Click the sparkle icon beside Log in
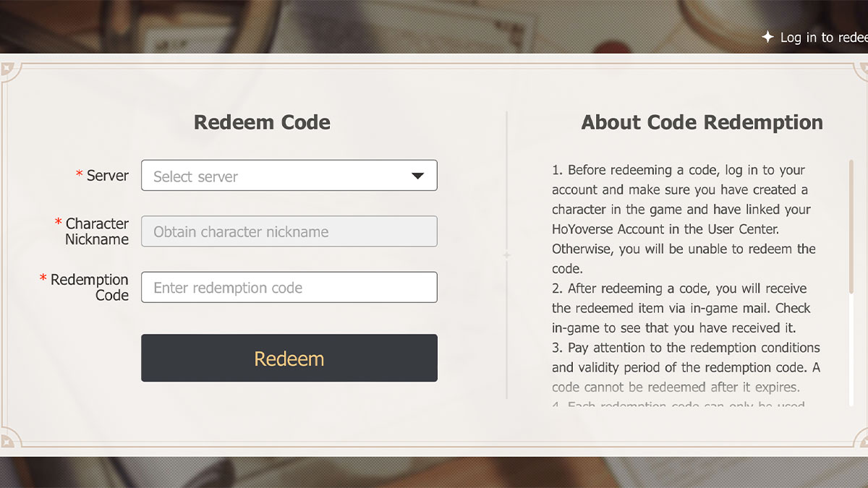The image size is (868, 488). point(768,37)
